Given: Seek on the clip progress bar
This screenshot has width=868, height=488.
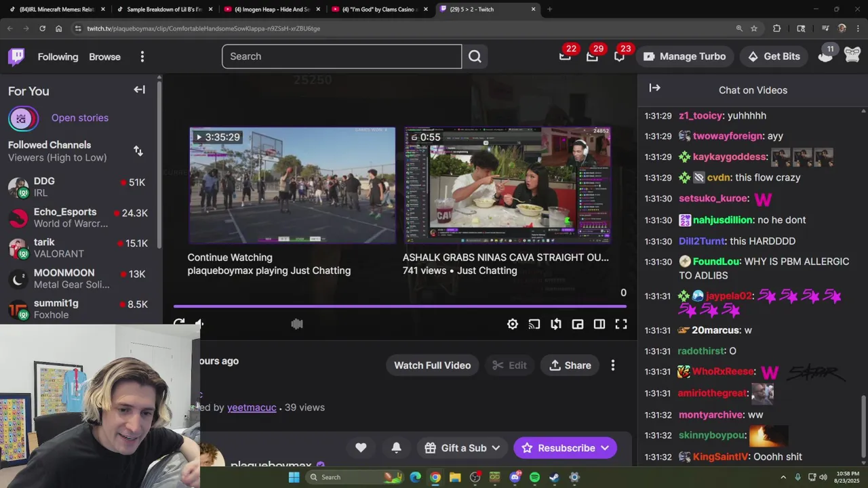Looking at the screenshot, I should pos(400,306).
